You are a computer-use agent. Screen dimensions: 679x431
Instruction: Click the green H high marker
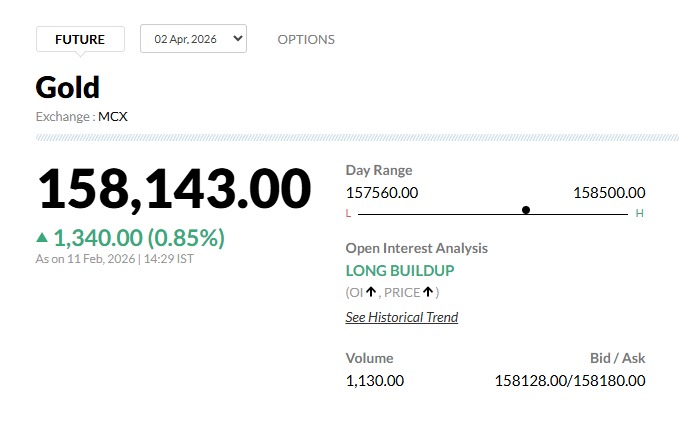point(639,213)
